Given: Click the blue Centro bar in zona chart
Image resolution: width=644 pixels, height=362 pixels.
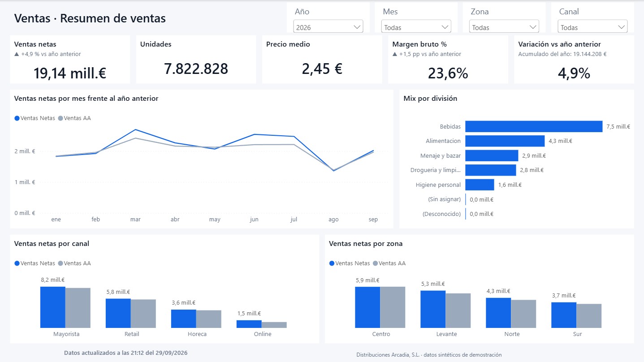Looking at the screenshot, I should pos(367,307).
